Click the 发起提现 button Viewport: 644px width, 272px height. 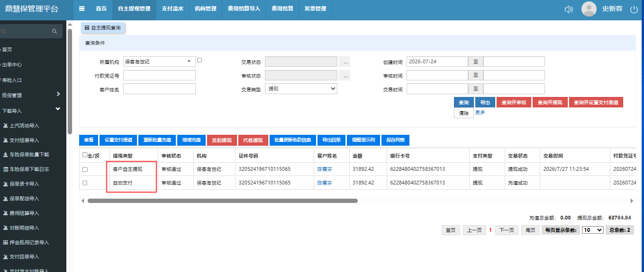click(221, 140)
